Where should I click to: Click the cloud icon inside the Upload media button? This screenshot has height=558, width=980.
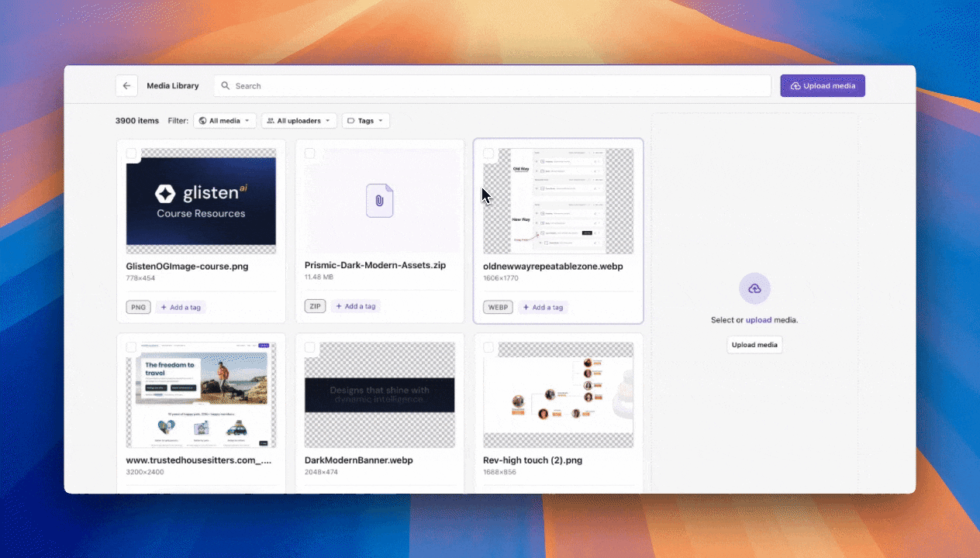click(x=795, y=85)
